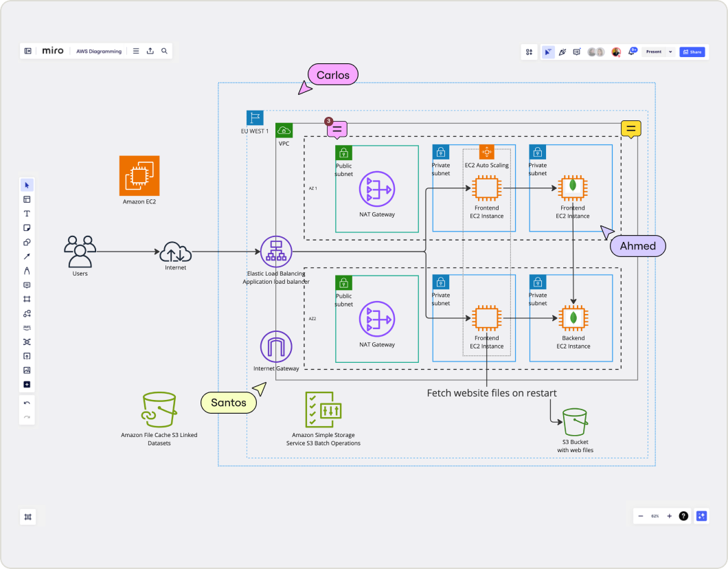Select the connection line arrow tool
Image resolution: width=728 pixels, height=569 pixels.
[27, 256]
